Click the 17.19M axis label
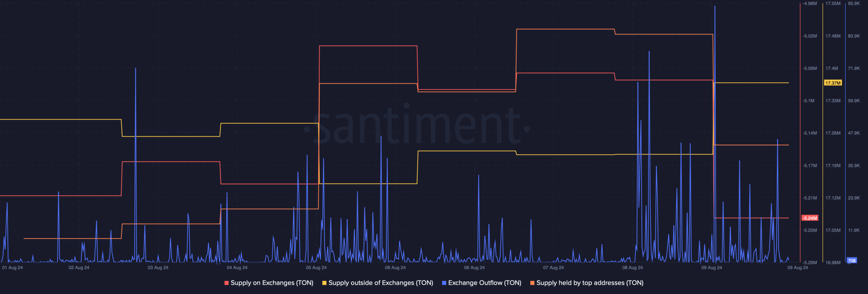868x294 pixels. pos(833,165)
